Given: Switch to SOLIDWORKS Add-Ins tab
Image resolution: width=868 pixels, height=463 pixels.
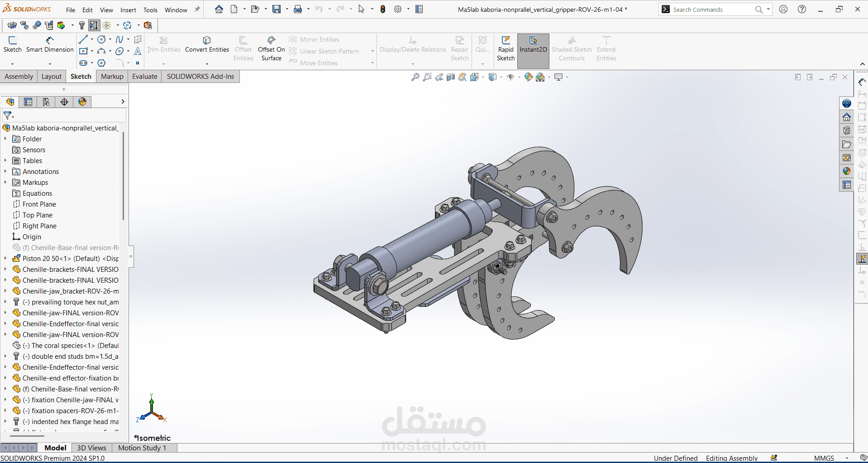Looking at the screenshot, I should pos(200,77).
